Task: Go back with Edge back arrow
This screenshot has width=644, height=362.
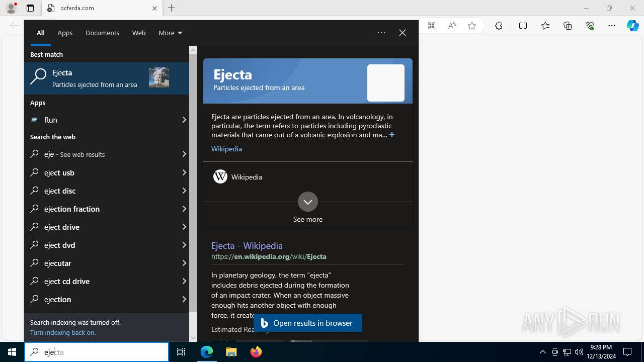Action: (14, 26)
